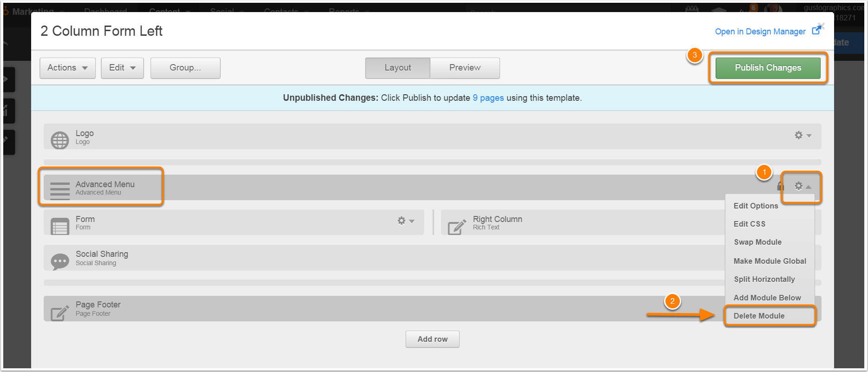Select Swap Module menu entry
The image size is (868, 372).
757,242
